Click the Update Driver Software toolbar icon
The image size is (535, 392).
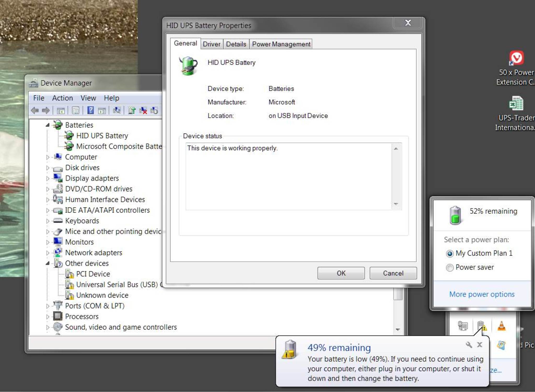[x=132, y=111]
